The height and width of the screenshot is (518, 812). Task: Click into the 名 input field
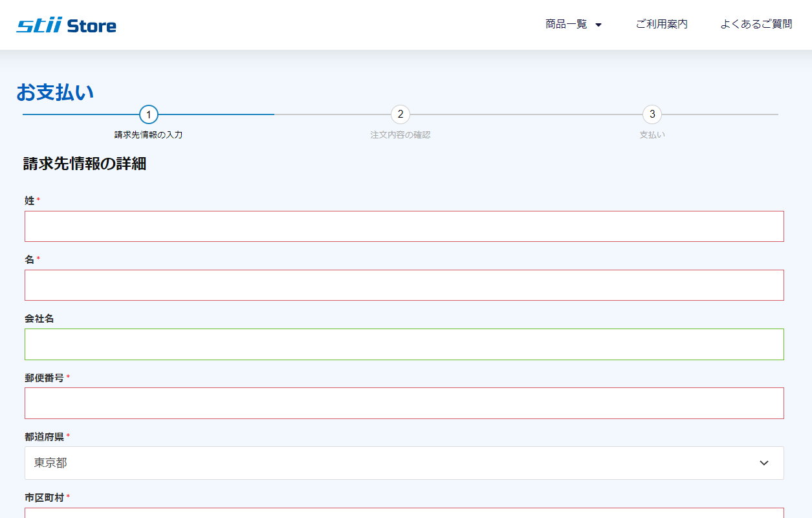404,285
